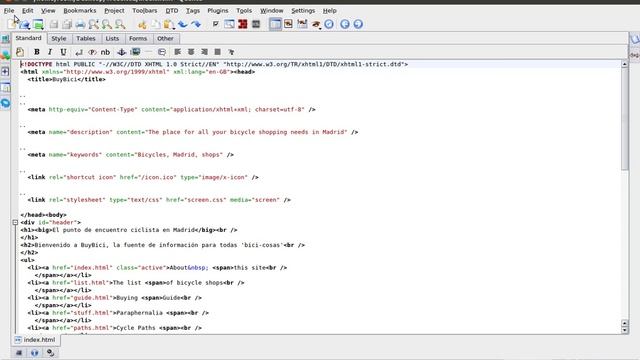
Task: Click the blue speech bubble sidebar icon
Action: (5, 103)
